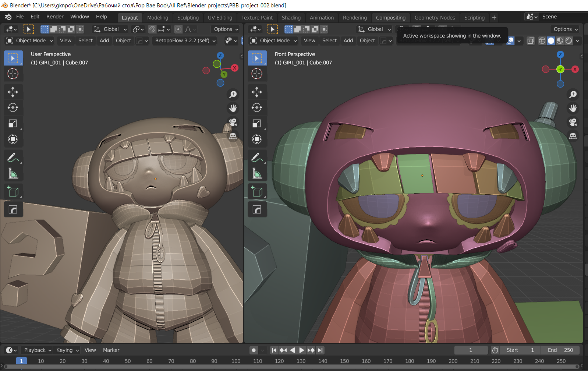
Task: Click the Play animation button
Action: [x=302, y=350]
